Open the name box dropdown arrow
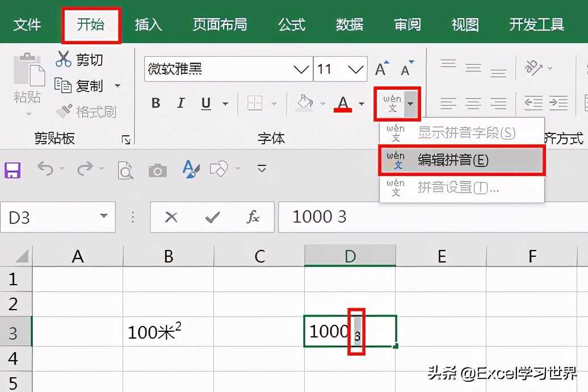The height and width of the screenshot is (392, 588). pyautogui.click(x=104, y=216)
